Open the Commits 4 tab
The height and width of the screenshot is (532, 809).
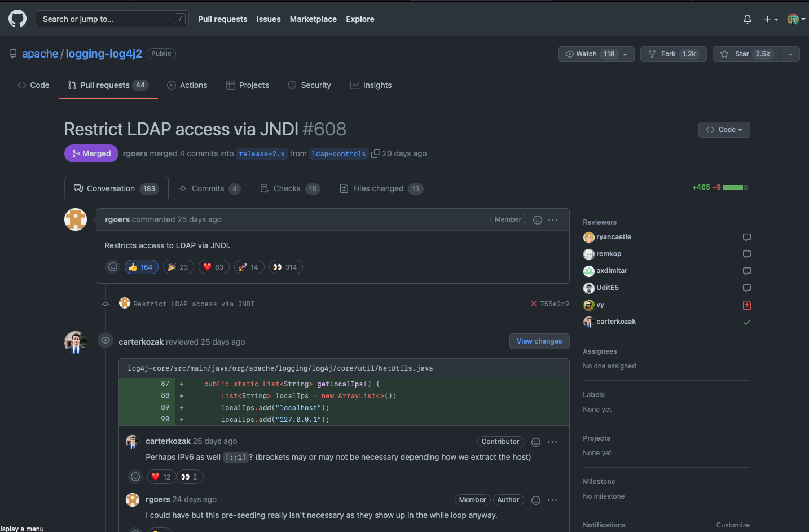(209, 188)
